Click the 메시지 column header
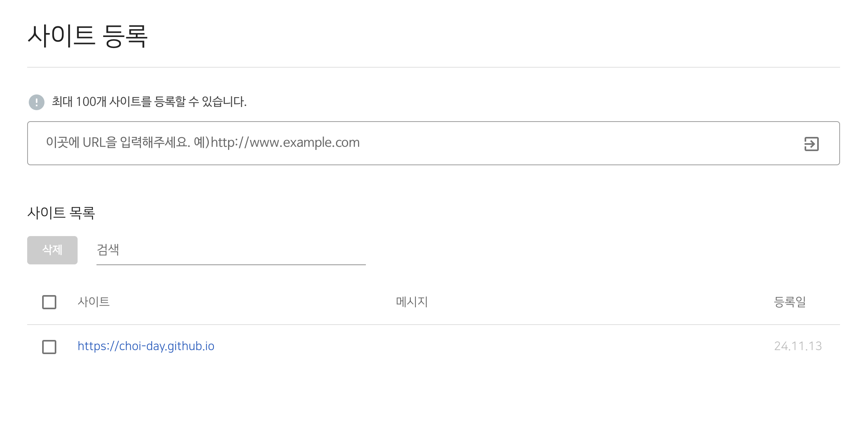This screenshot has width=868, height=432. coord(412,302)
